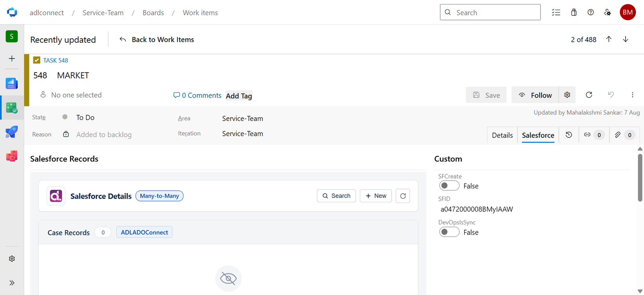The height and width of the screenshot is (295, 644).
Task: Click the New record button
Action: click(x=376, y=196)
